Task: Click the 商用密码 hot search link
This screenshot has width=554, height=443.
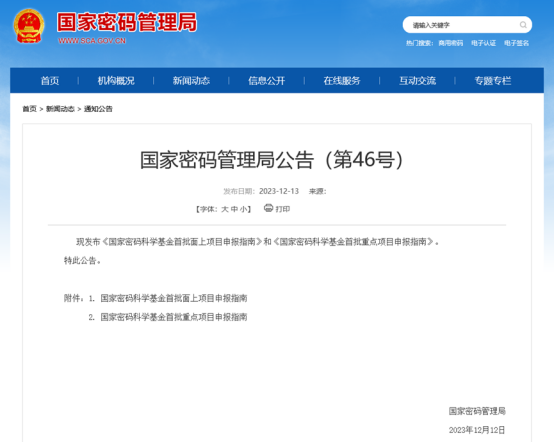Action: [450, 43]
